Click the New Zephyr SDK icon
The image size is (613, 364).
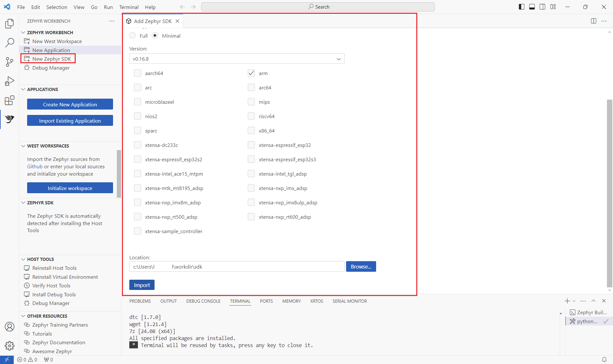click(x=27, y=58)
